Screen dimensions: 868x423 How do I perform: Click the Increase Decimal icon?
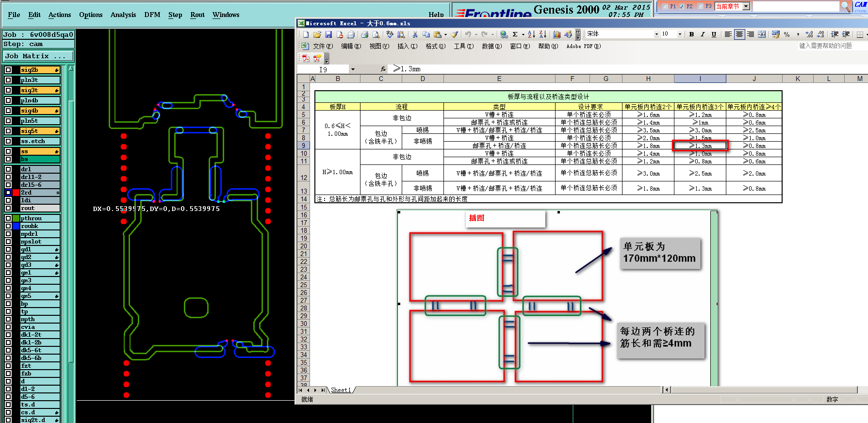809,34
